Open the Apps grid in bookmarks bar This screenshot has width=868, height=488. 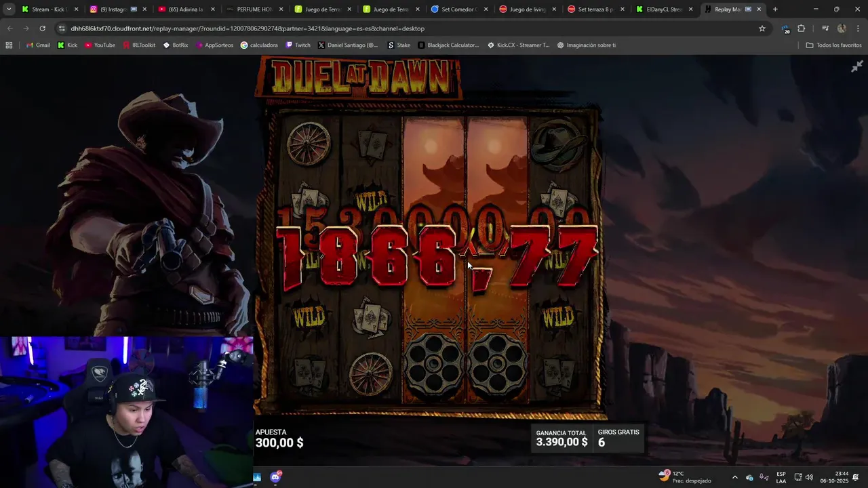click(9, 45)
